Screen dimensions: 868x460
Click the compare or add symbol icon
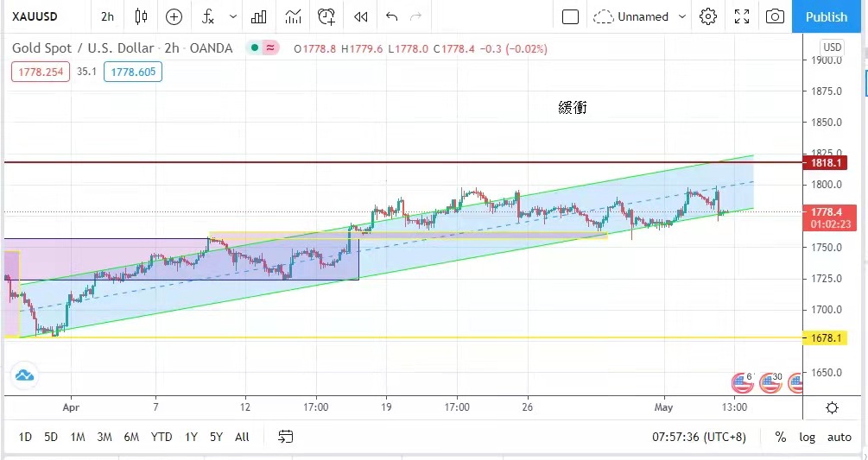174,16
